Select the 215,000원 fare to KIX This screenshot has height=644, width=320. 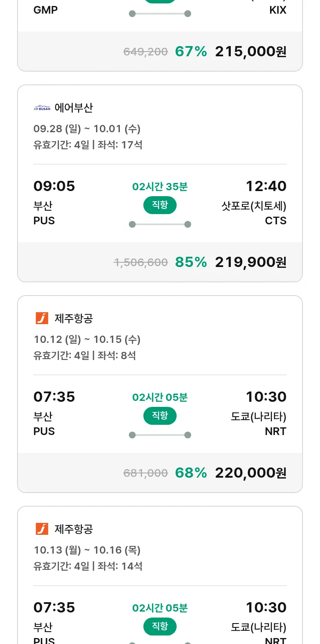(x=250, y=52)
